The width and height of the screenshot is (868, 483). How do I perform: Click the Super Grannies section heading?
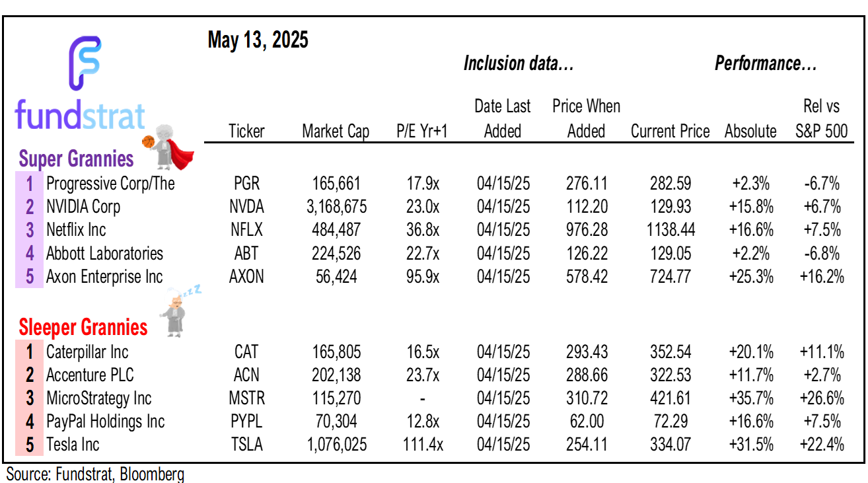76,159
